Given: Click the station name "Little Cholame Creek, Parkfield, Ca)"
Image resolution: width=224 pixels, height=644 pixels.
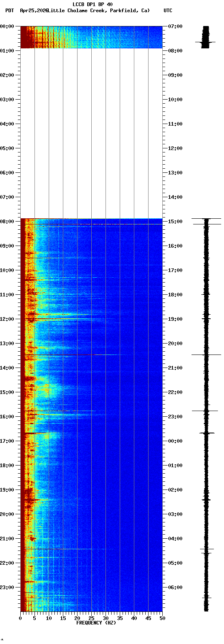Looking at the screenshot, I should coord(99,10).
